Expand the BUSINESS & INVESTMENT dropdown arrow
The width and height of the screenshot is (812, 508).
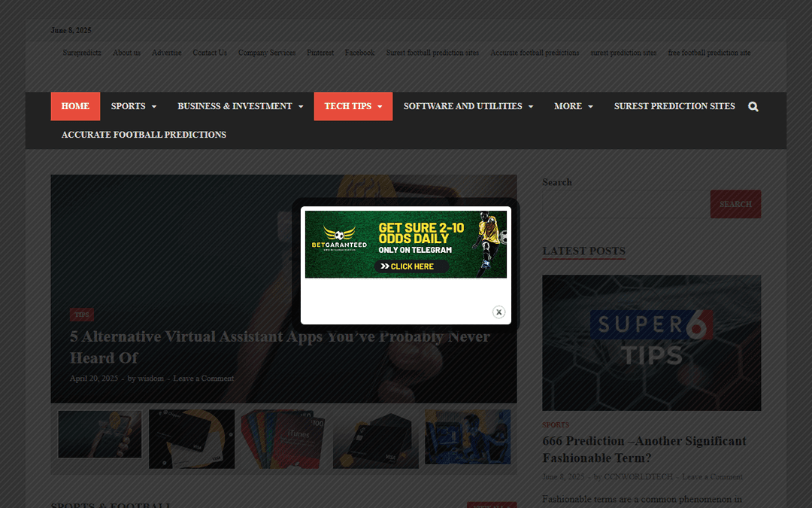(301, 107)
